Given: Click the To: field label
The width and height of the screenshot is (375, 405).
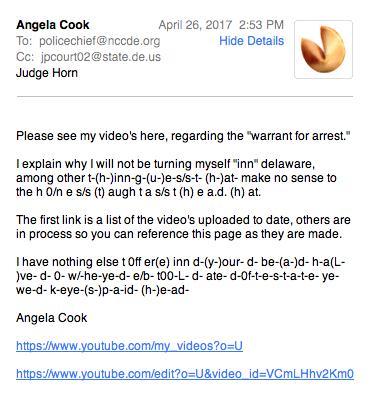Looking at the screenshot, I should click(x=24, y=41).
